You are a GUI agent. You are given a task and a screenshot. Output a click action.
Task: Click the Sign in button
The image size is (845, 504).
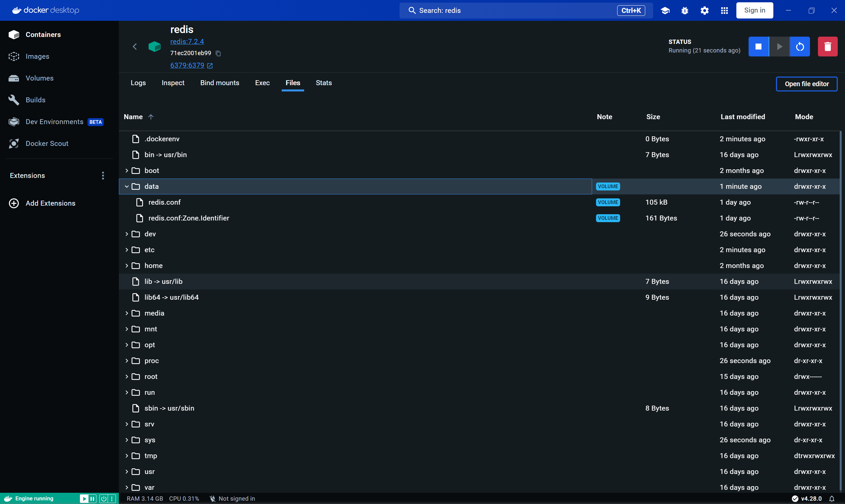(x=755, y=11)
